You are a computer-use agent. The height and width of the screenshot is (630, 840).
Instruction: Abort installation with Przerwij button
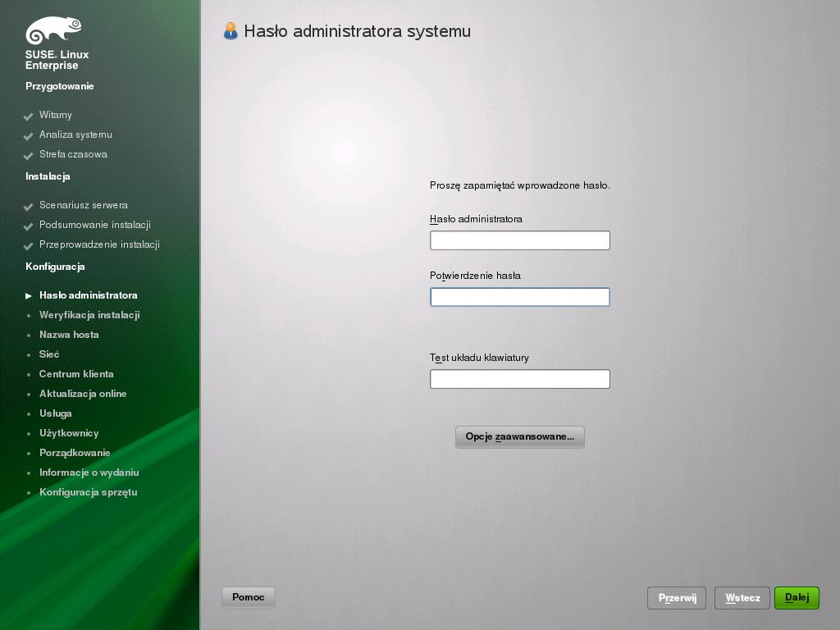point(677,598)
